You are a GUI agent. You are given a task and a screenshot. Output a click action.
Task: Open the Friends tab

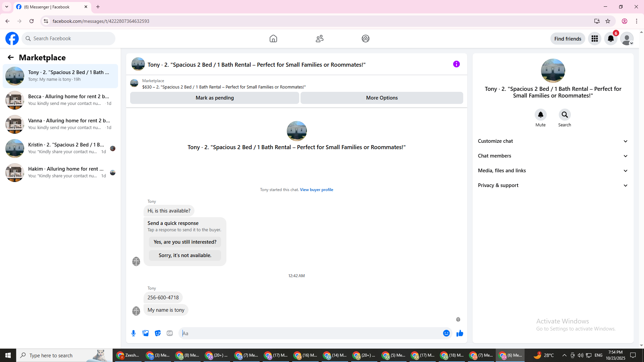(319, 39)
